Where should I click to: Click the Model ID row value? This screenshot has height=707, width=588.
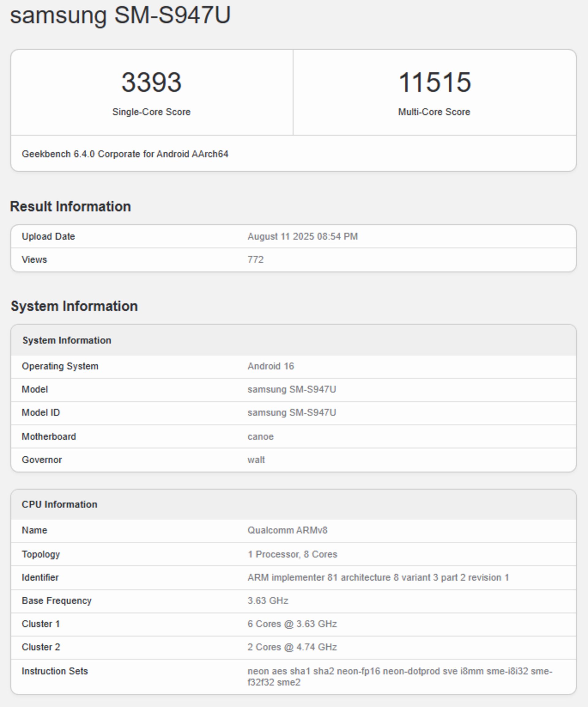292,412
